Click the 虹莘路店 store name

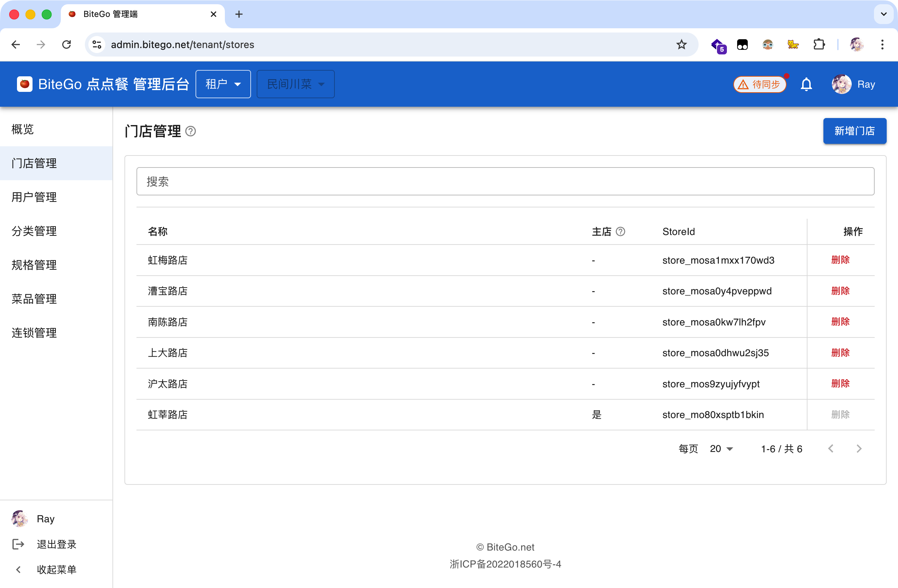click(x=168, y=415)
